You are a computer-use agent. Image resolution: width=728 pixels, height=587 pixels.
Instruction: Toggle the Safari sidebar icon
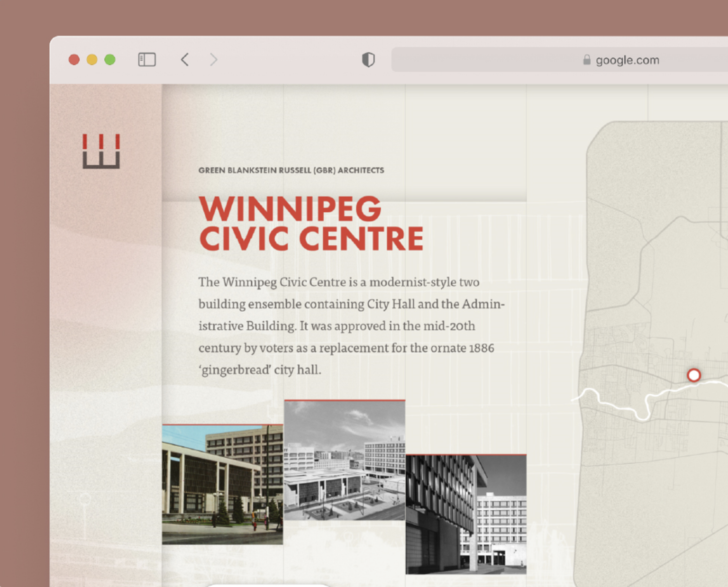[x=147, y=60]
